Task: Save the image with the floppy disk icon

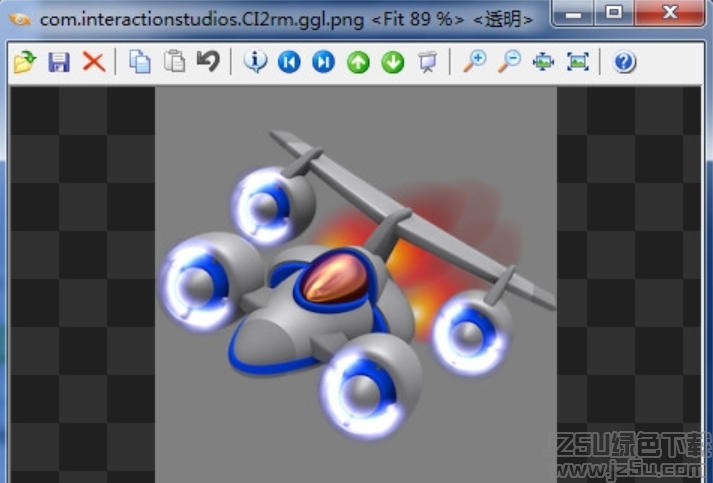Action: pos(59,62)
